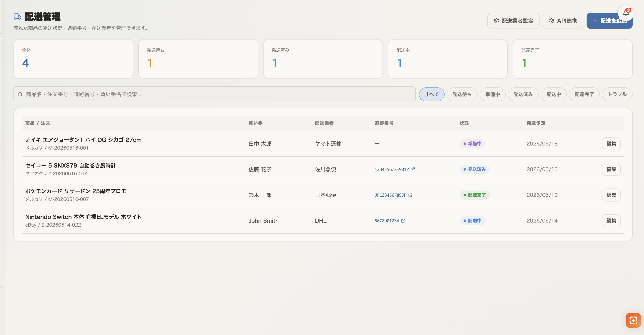Viewport: 644px width, 335px height.
Task: Click the gear icon in 配送業者設定
Action: tap(496, 21)
